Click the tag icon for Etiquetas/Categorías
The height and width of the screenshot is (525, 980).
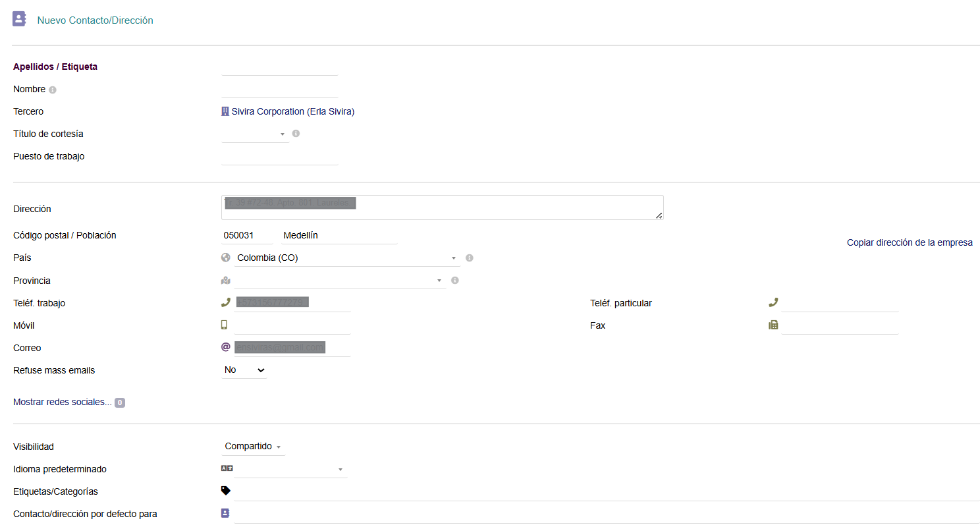226,491
